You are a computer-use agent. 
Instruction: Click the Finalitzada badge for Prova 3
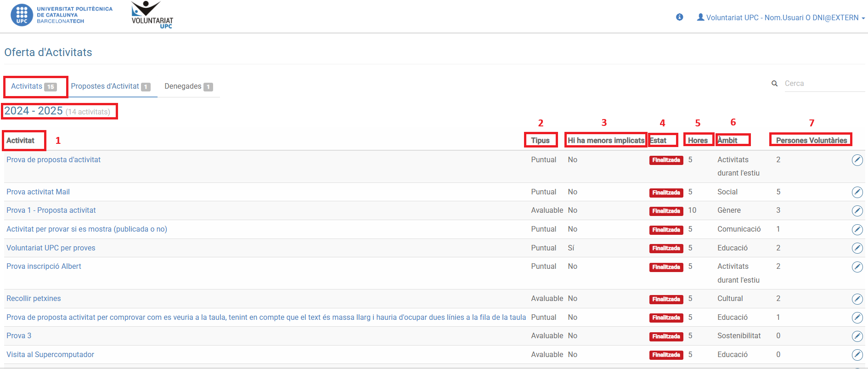coord(666,336)
